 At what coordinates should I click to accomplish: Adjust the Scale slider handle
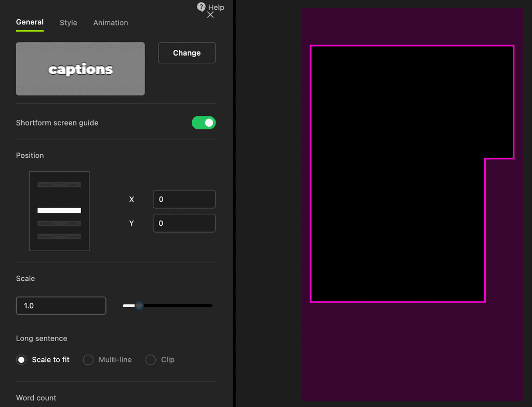click(x=138, y=305)
